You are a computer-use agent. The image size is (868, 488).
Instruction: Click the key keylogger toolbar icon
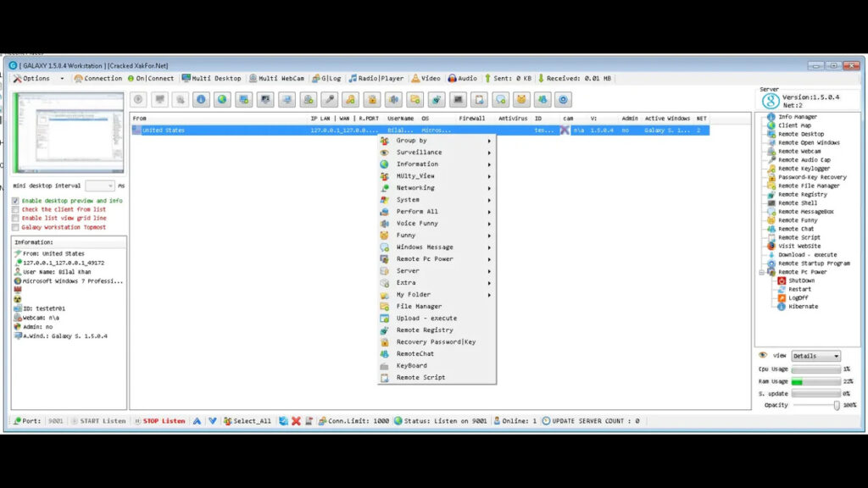(350, 100)
